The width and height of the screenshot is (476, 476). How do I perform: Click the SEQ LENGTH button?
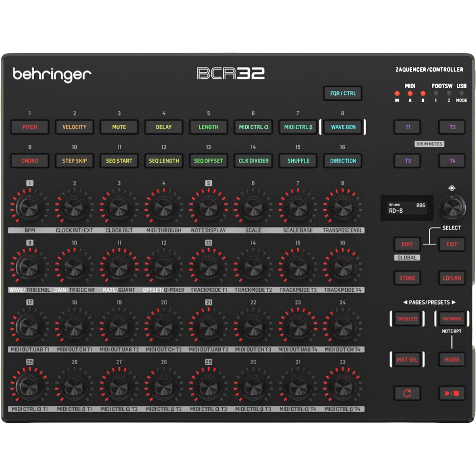tap(164, 161)
